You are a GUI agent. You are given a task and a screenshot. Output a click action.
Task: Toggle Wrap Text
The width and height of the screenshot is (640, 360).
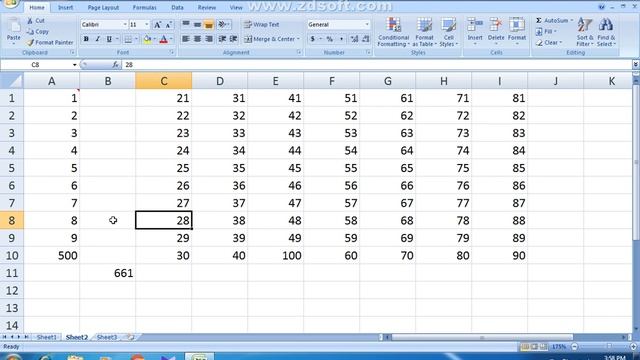pyautogui.click(x=262, y=24)
